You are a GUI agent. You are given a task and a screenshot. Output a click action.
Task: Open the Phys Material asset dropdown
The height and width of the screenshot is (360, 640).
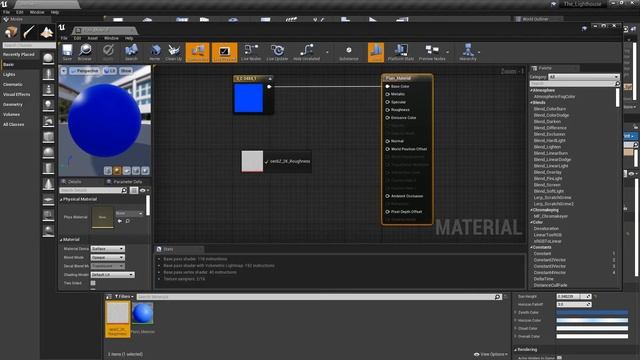(129, 213)
